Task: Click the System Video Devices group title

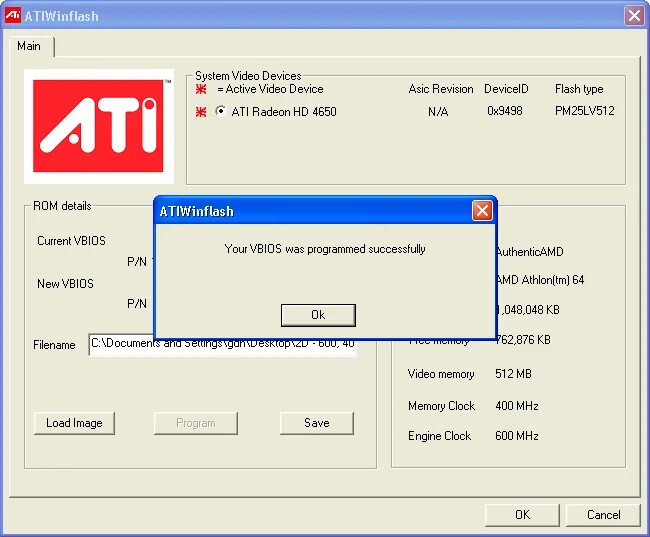Action: point(248,76)
